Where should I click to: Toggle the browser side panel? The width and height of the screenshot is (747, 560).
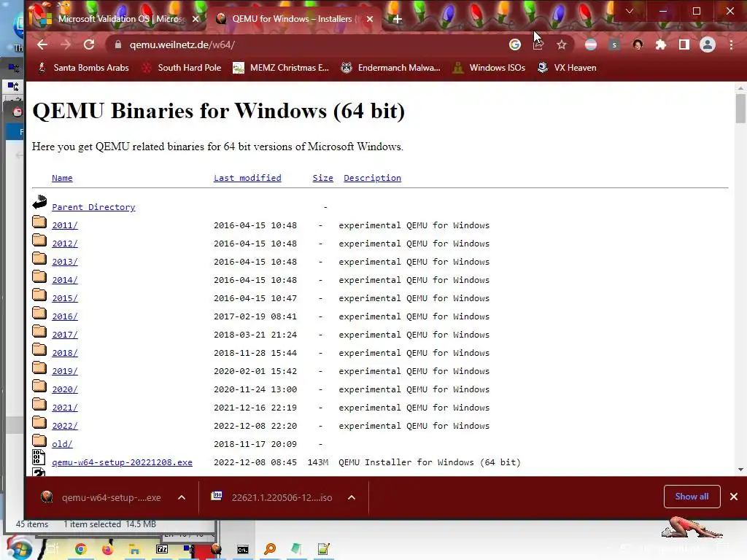(684, 44)
